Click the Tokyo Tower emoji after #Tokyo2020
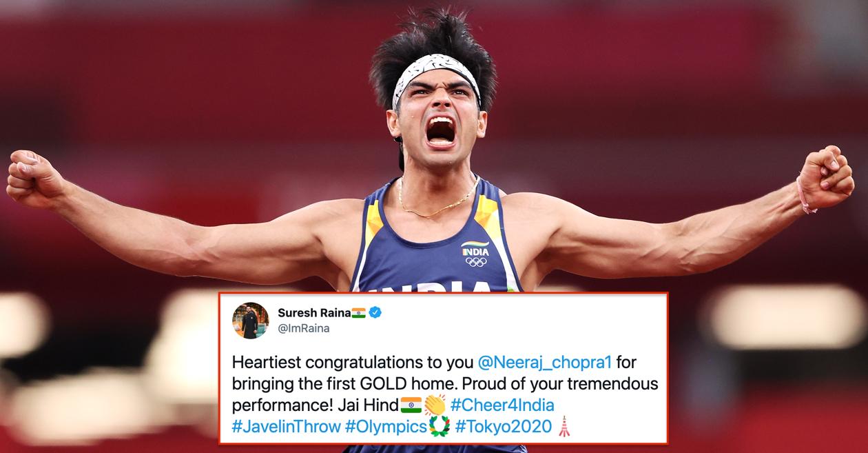Viewport: 868px width, 453px height. (x=564, y=426)
